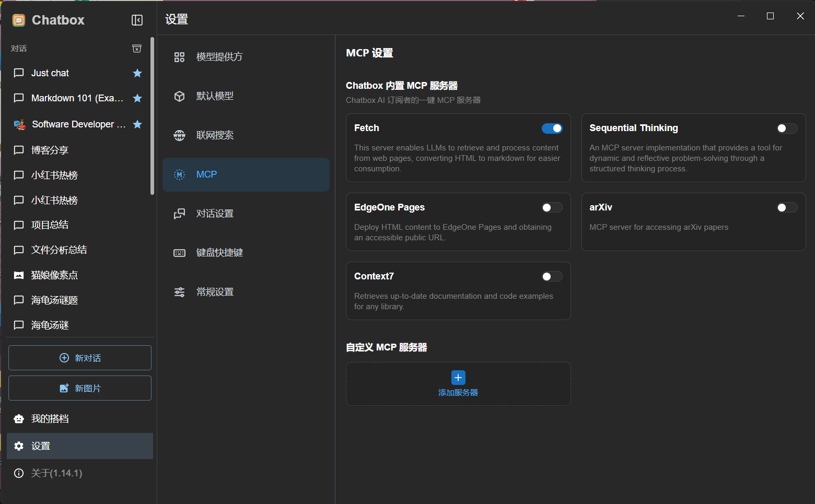
Task: Click 添加服务器 to add custom server
Action: click(x=458, y=384)
